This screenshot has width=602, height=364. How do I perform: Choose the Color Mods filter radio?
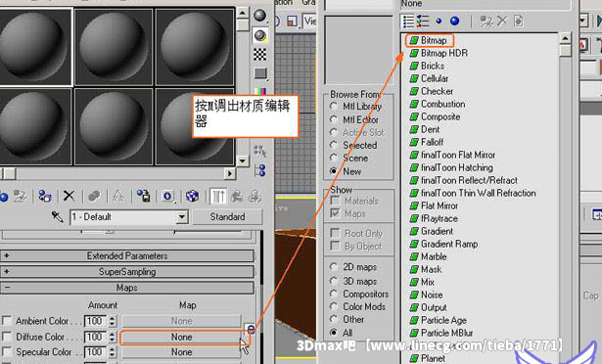(334, 306)
